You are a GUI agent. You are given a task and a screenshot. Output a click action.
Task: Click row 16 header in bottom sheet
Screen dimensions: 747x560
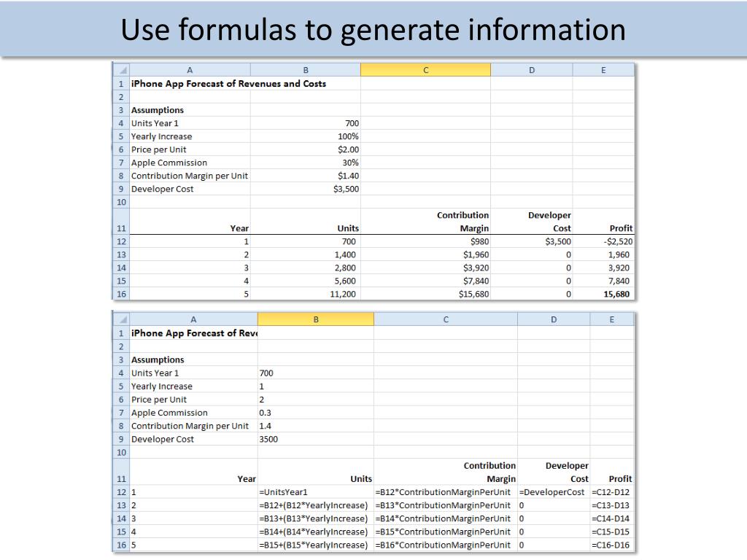point(122,545)
